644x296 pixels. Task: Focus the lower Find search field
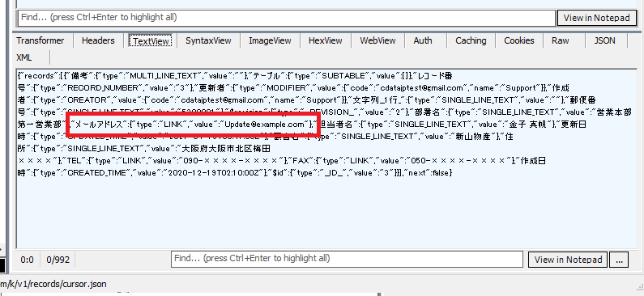tap(347, 259)
